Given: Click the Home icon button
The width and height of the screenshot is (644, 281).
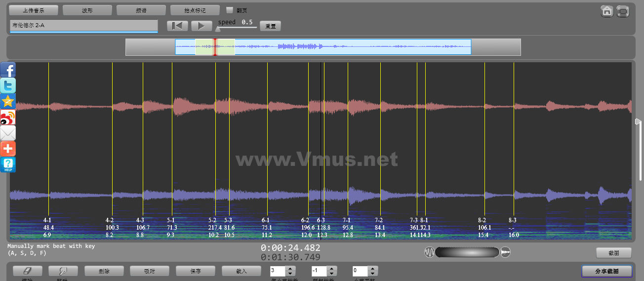Looking at the screenshot, I should pyautogui.click(x=607, y=11).
